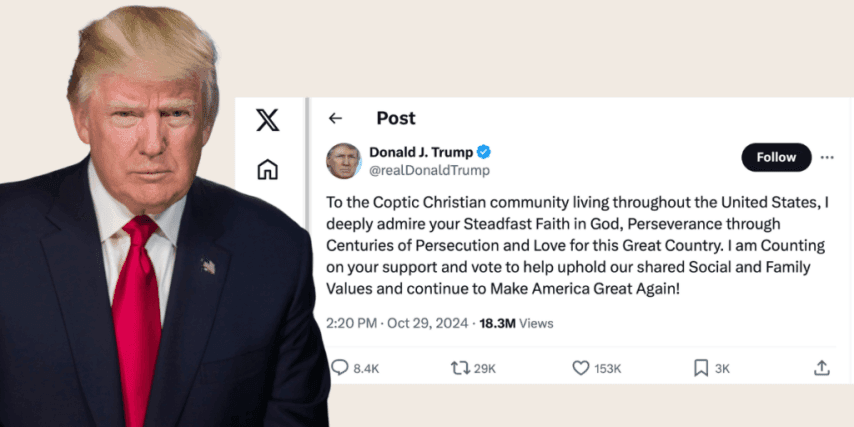The height and width of the screenshot is (427, 854).
Task: Go back using the left arrow
Action: tap(335, 118)
